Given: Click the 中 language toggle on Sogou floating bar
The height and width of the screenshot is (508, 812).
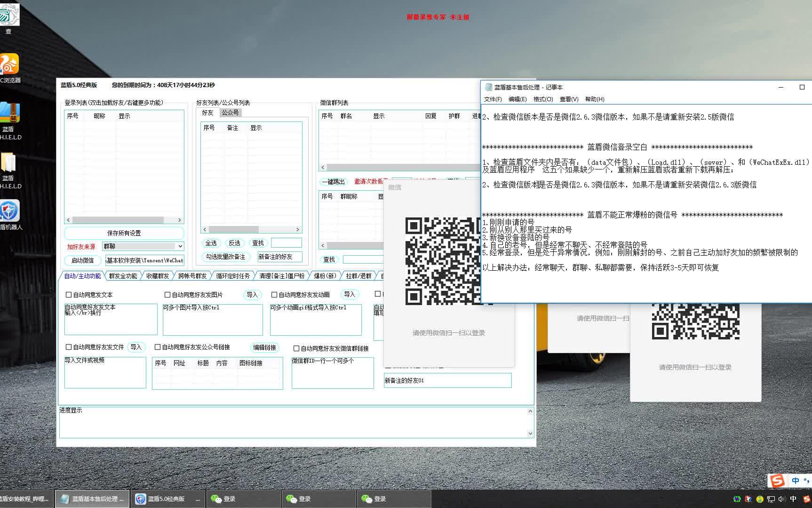Looking at the screenshot, I should tap(796, 481).
